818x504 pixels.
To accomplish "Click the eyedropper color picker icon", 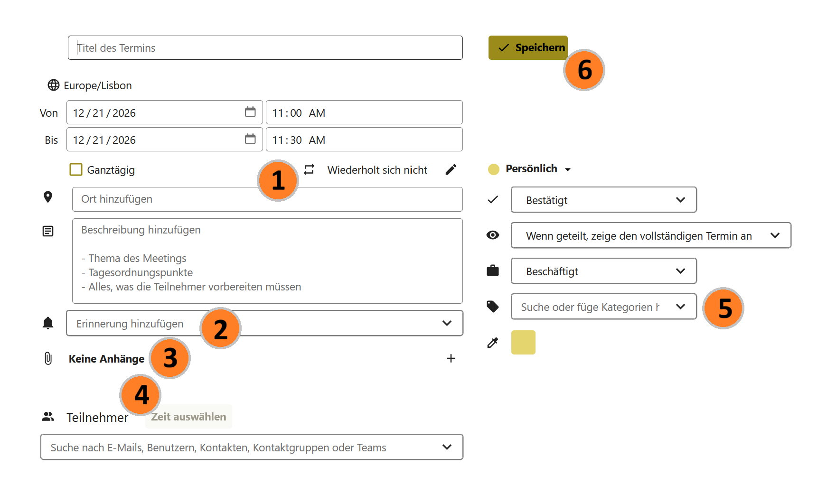I will [x=493, y=343].
